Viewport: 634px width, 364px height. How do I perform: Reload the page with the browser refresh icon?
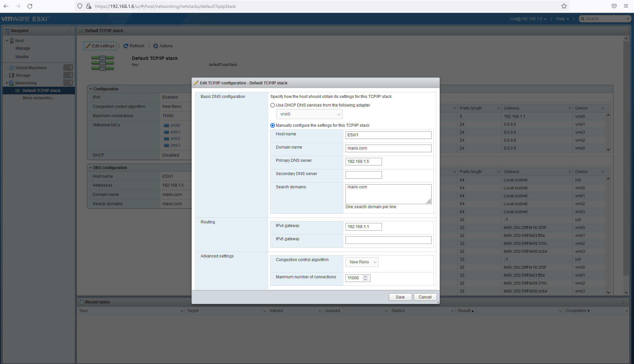tap(30, 6)
